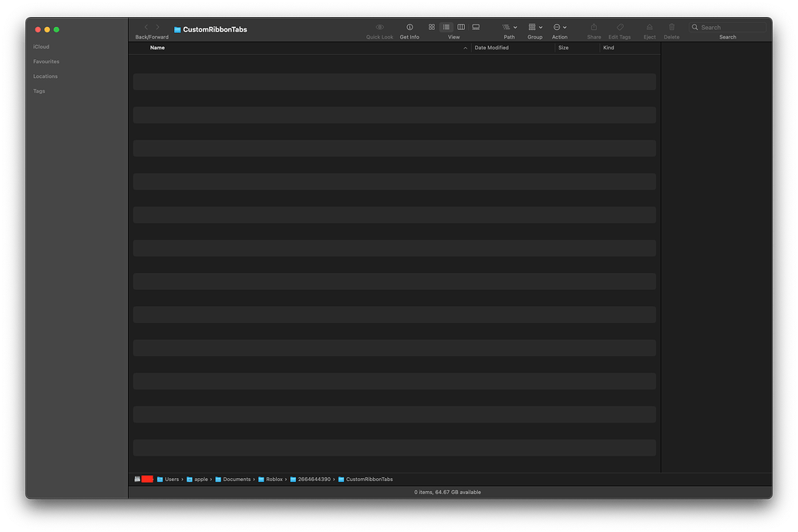Open 2664644390 folder in path bar
The width and height of the screenshot is (798, 532).
click(311, 479)
